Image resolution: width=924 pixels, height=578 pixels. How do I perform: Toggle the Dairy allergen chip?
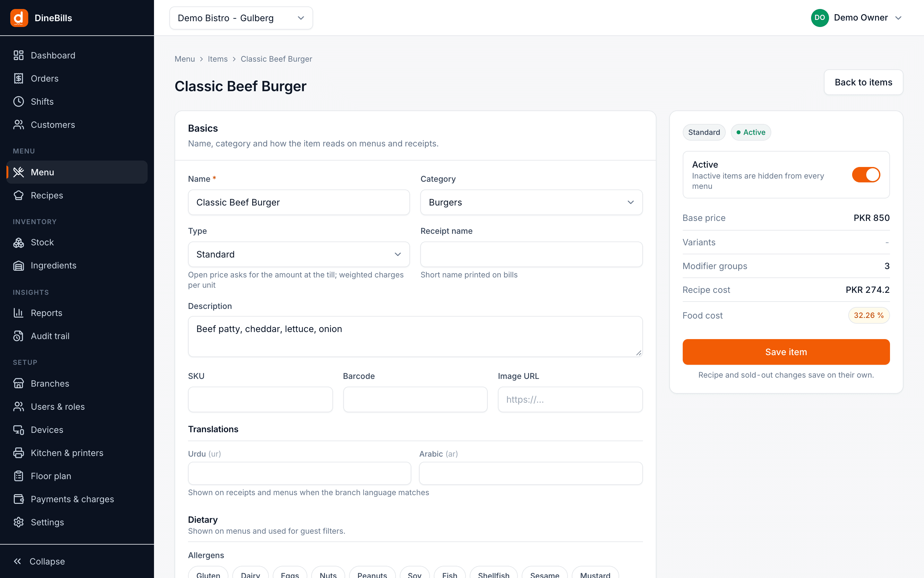point(251,572)
